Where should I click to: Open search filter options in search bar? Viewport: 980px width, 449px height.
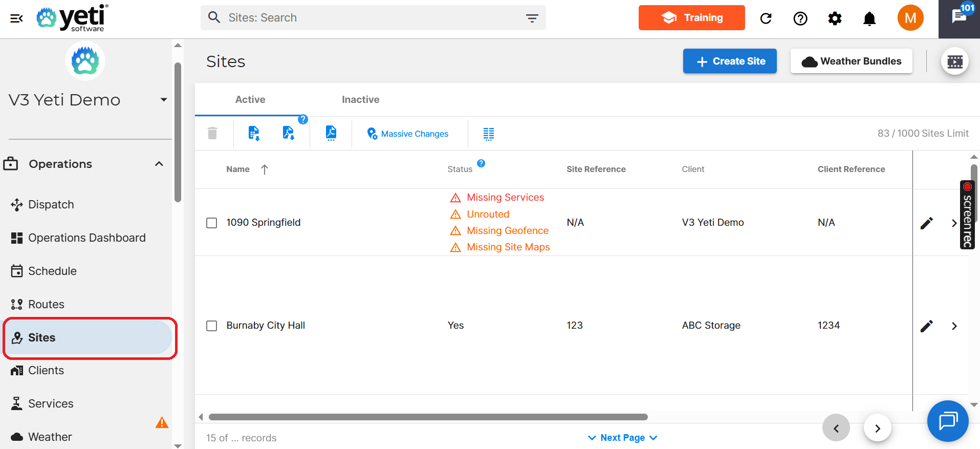[532, 18]
